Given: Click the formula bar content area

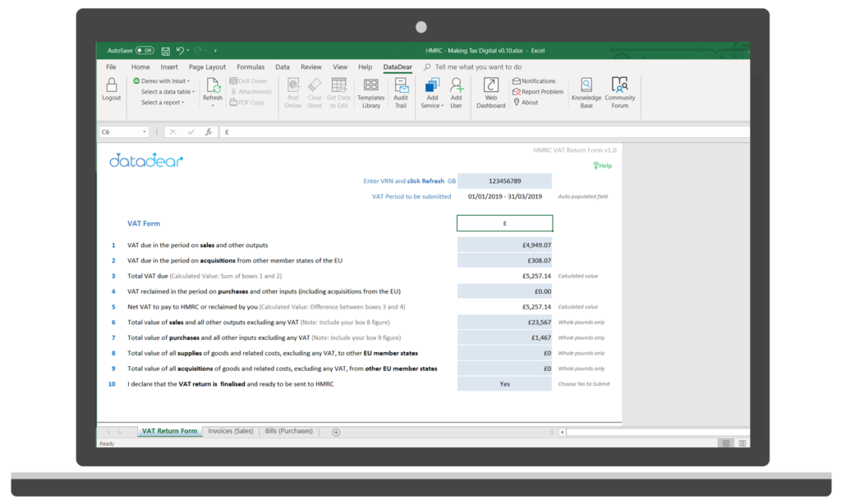Looking at the screenshot, I should pyautogui.click(x=485, y=132).
